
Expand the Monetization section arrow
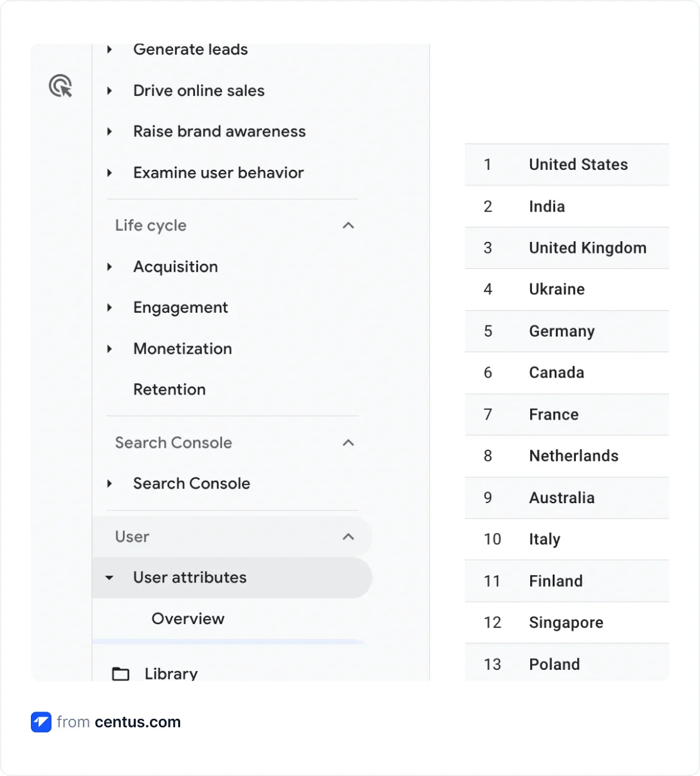coord(109,348)
